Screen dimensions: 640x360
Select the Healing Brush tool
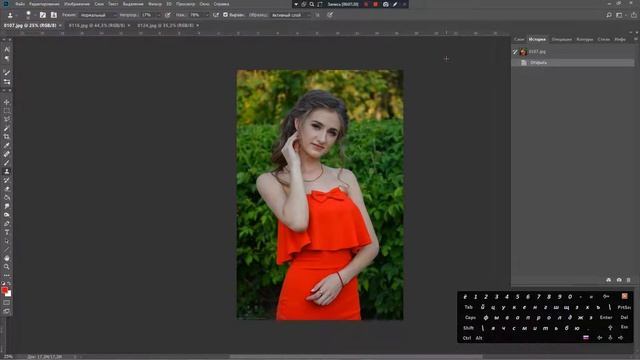[x=7, y=154]
